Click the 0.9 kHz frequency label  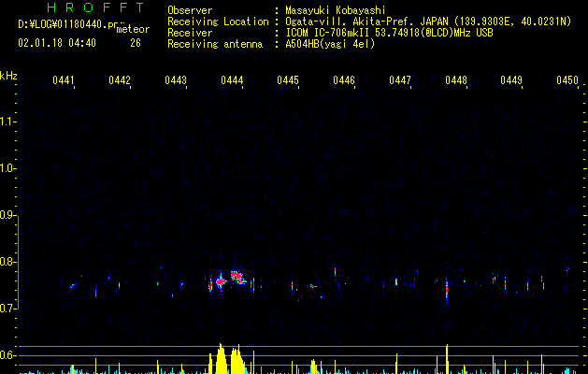pyautogui.click(x=7, y=215)
